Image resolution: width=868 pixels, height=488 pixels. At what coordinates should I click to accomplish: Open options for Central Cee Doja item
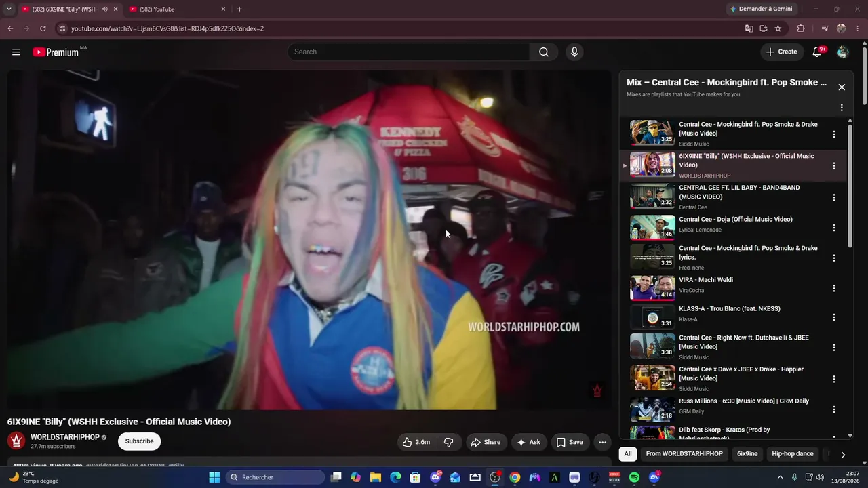(x=834, y=228)
